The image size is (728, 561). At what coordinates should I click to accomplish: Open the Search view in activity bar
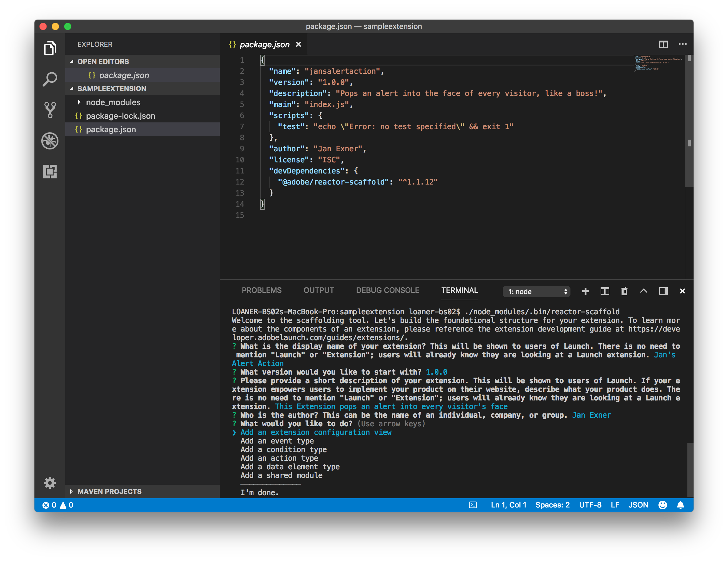click(50, 79)
